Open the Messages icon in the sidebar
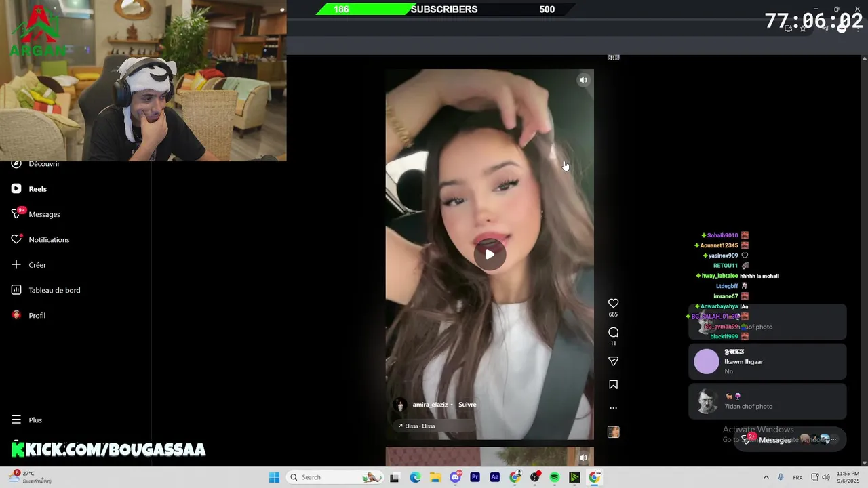Image resolution: width=868 pixels, height=488 pixels. coord(17,213)
